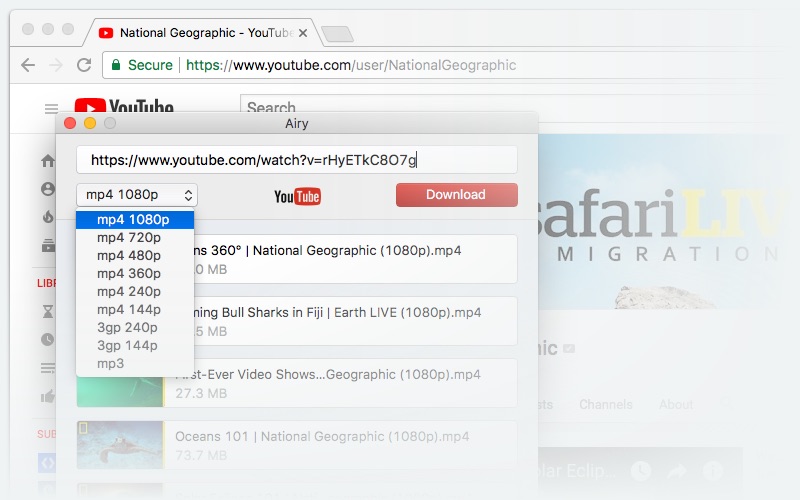Open the playlist lines icon in sidebar

48,368
